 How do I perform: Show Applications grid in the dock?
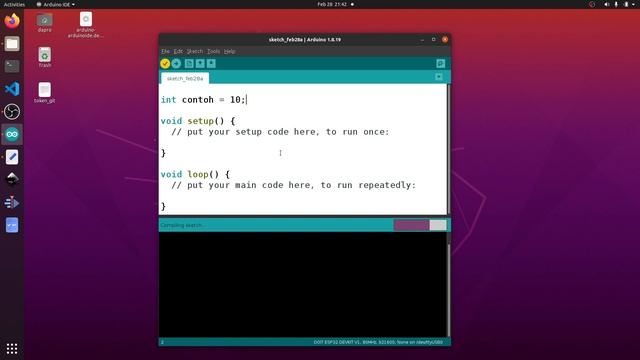pos(12,349)
